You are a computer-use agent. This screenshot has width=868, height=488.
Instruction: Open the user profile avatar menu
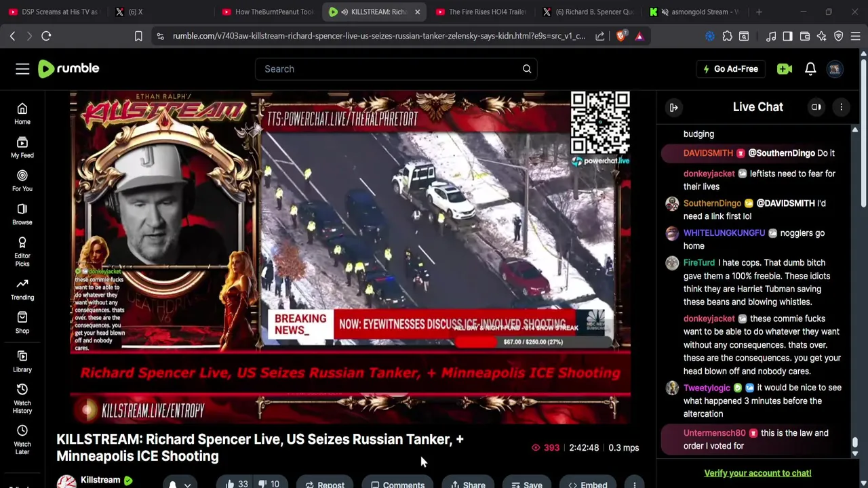click(x=835, y=68)
